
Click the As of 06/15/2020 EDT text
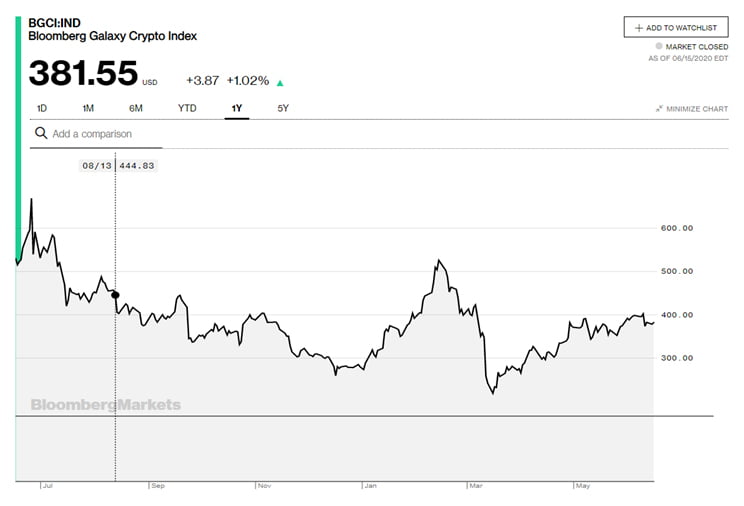(688, 58)
